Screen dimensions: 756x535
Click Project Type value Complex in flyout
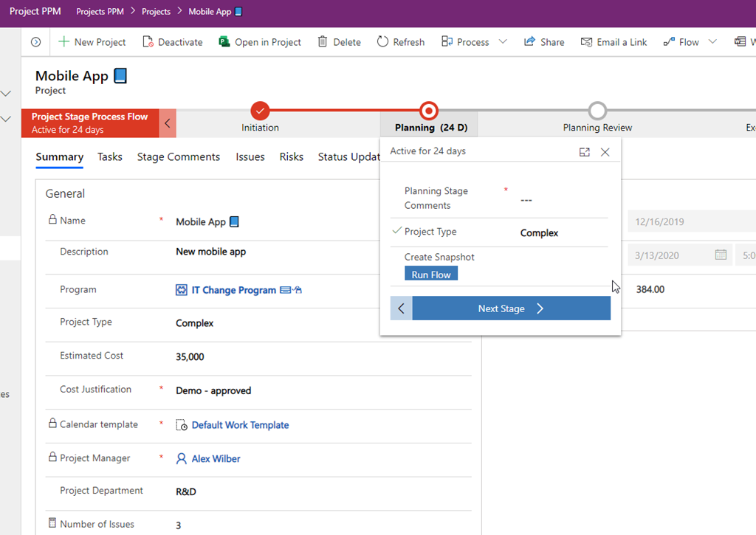tap(539, 232)
